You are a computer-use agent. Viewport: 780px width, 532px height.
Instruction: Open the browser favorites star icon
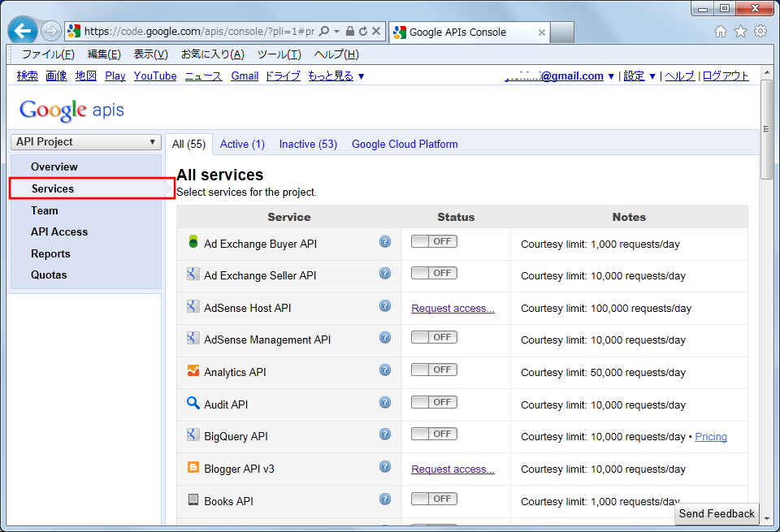point(740,32)
